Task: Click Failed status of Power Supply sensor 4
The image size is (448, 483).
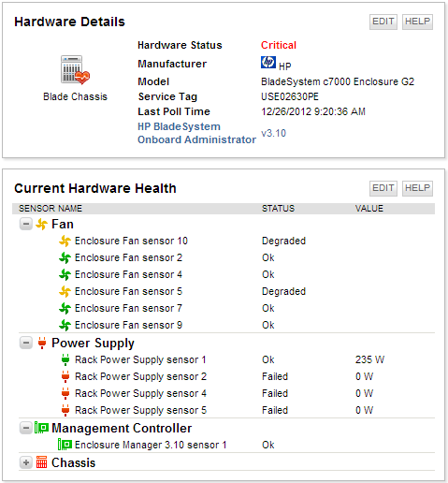Action: (x=275, y=393)
